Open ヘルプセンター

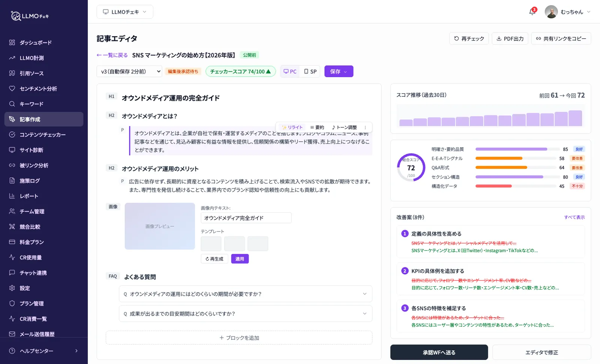(x=44, y=351)
